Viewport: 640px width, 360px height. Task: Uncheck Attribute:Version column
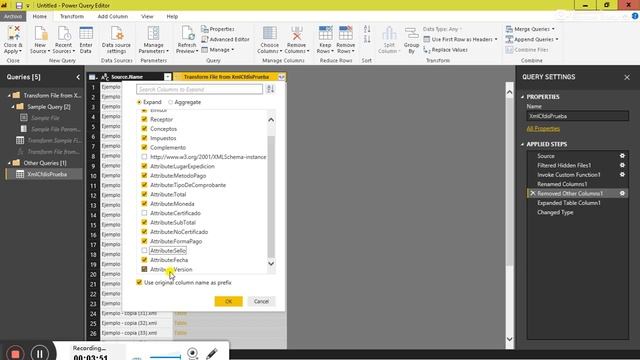(144, 269)
